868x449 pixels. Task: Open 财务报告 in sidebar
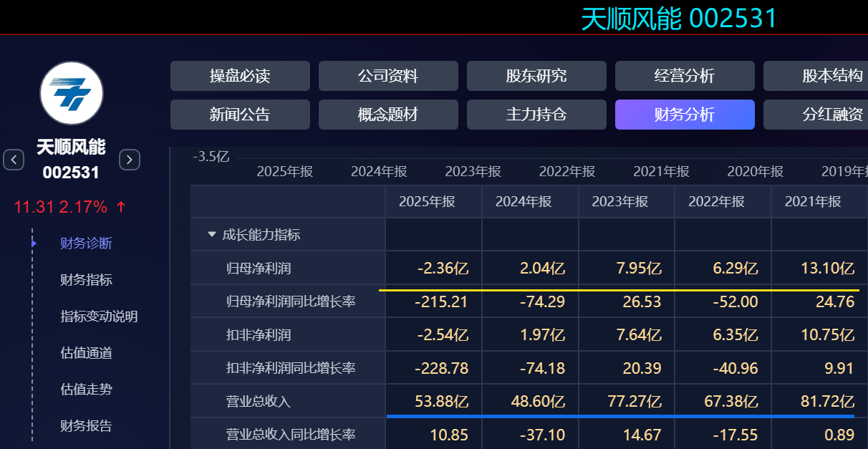[86, 426]
